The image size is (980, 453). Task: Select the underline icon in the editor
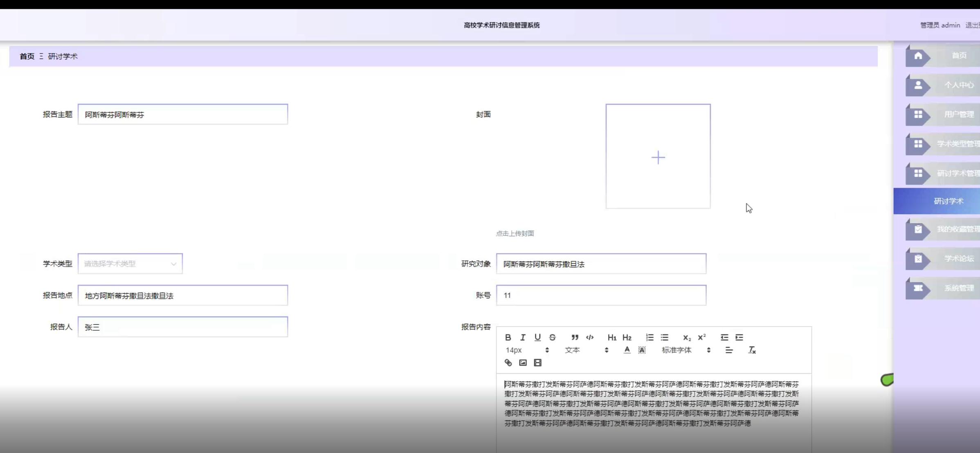[x=537, y=337]
